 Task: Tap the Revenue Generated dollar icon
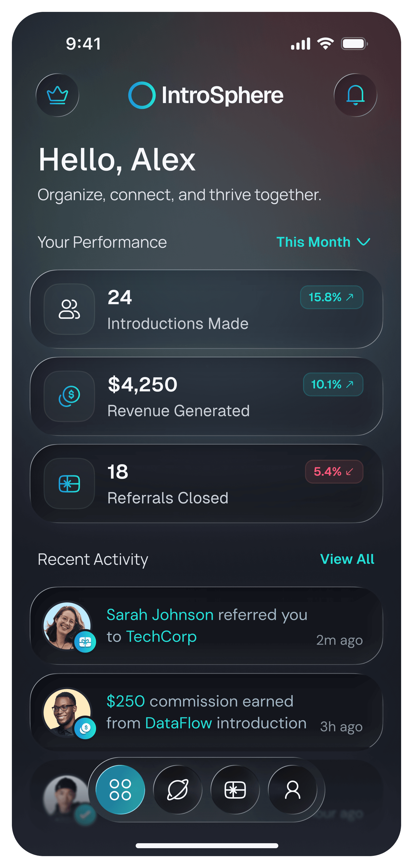69,396
